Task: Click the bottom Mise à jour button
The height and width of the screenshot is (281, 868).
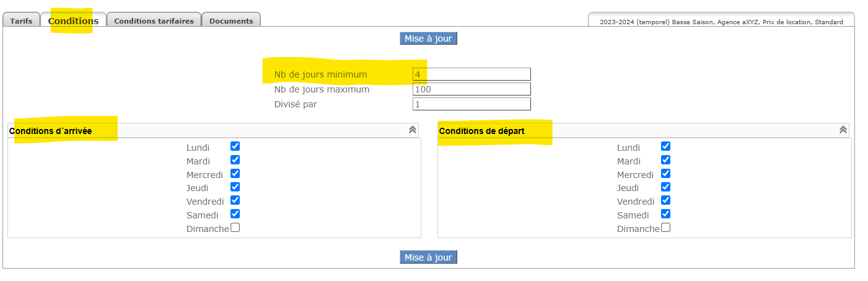Action: pos(428,257)
